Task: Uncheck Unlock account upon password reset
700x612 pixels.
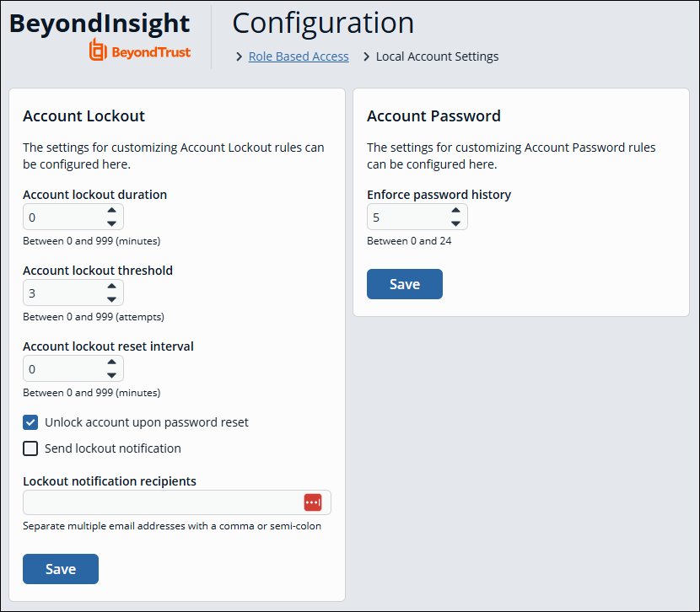Action: tap(30, 422)
